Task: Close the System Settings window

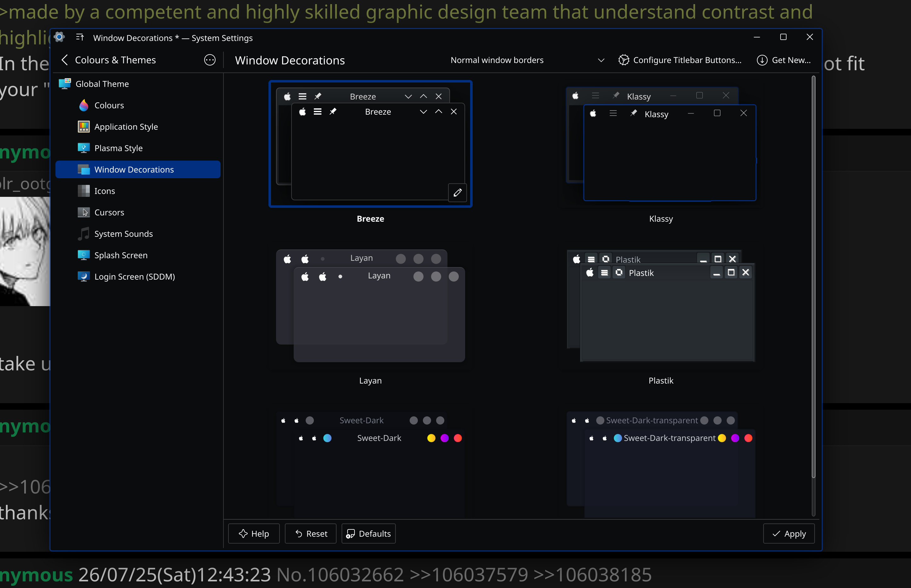Action: 810,37
